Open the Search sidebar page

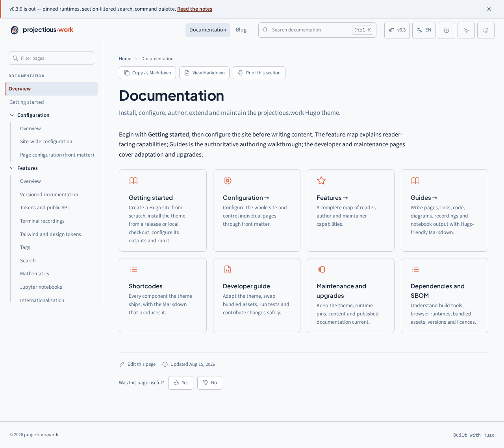[x=28, y=261]
